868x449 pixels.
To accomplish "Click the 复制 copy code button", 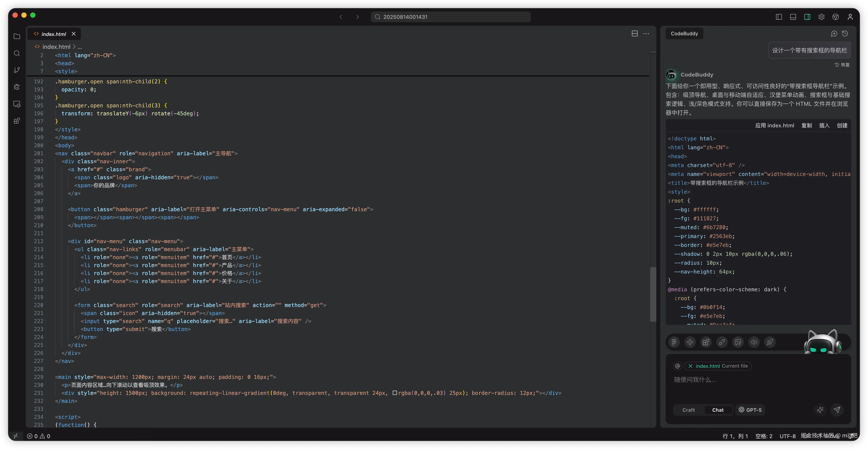I will tap(806, 125).
